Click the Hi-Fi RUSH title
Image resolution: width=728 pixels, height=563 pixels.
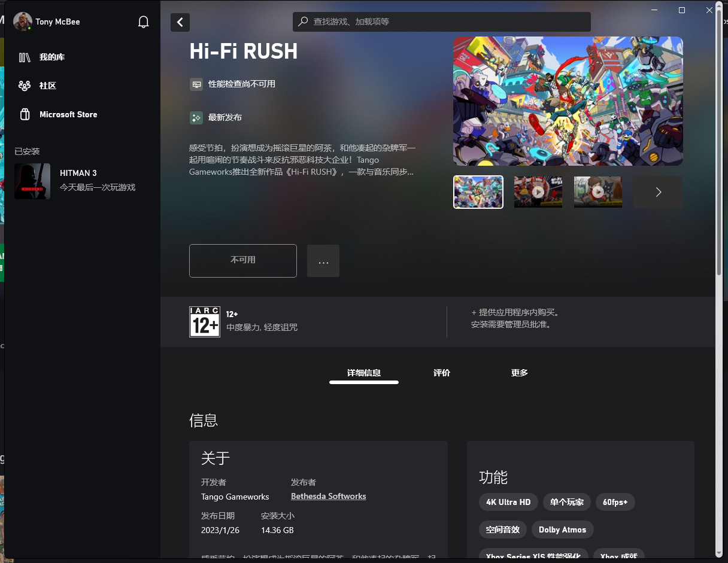coord(244,51)
